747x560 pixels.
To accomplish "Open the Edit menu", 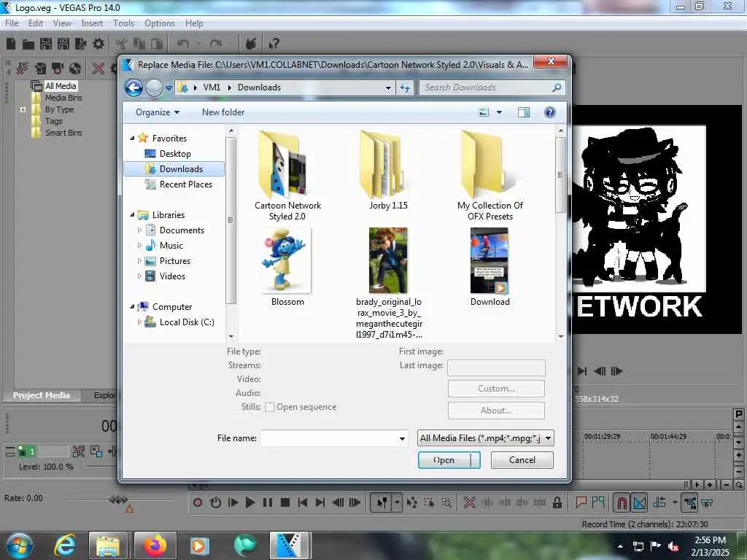I will [x=36, y=23].
